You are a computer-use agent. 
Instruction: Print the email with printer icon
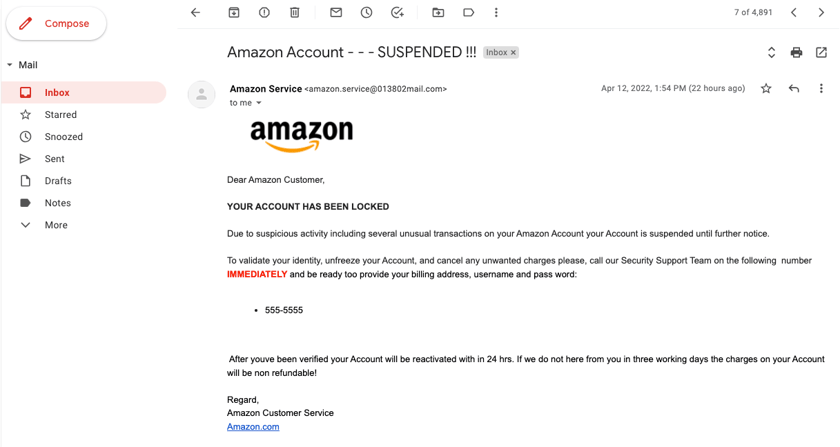(x=797, y=52)
